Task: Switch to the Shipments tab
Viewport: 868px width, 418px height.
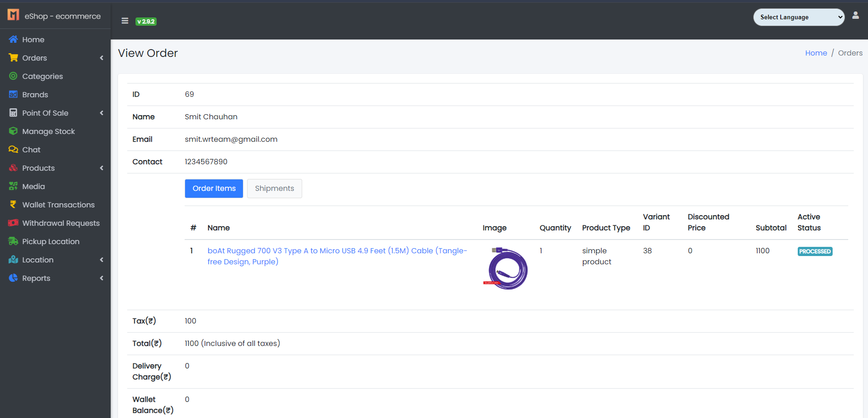Action: (x=274, y=189)
